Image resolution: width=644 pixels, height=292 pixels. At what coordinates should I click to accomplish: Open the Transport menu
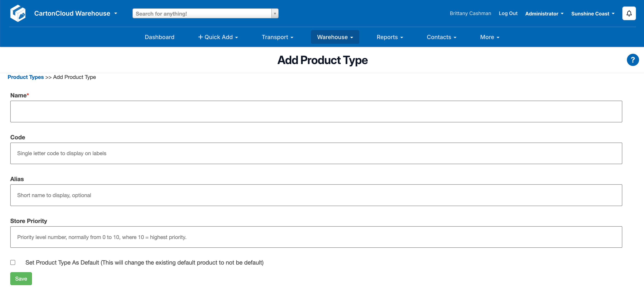[x=277, y=37]
